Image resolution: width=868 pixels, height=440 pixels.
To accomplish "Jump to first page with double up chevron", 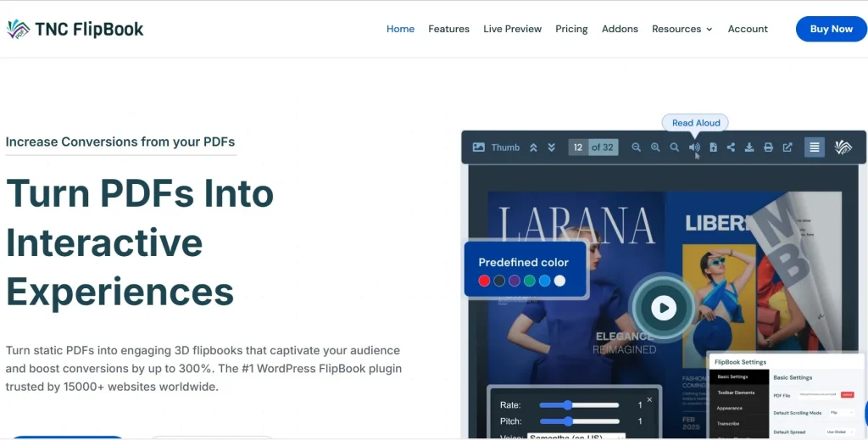I will click(x=533, y=148).
